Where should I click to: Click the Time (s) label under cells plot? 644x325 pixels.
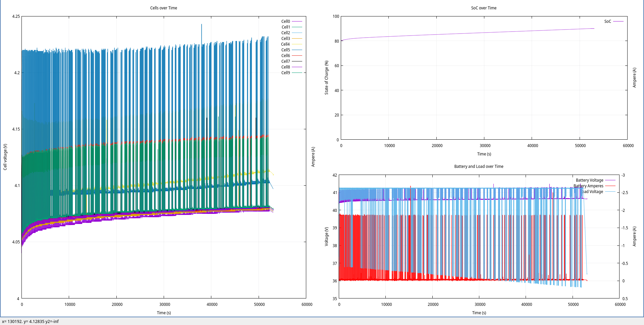pos(164,313)
